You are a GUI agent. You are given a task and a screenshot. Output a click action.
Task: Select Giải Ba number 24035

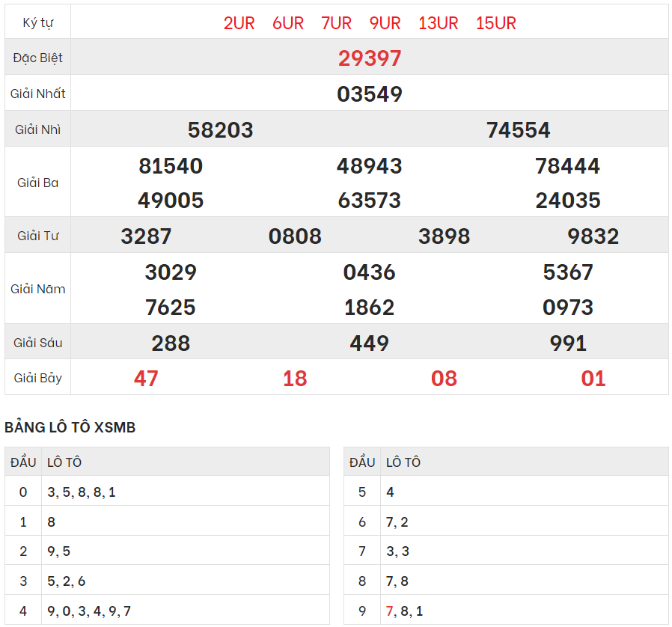[x=568, y=201]
